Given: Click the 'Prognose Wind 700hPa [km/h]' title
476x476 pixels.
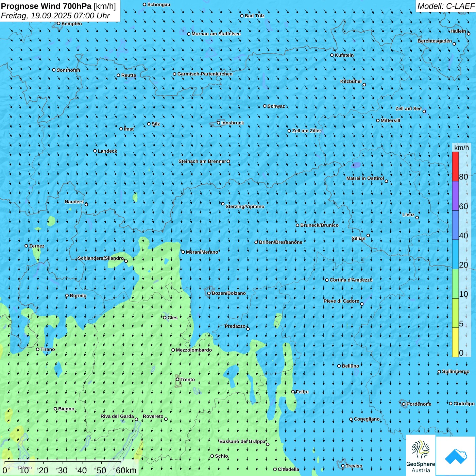Looking at the screenshot, I should (58, 6).
